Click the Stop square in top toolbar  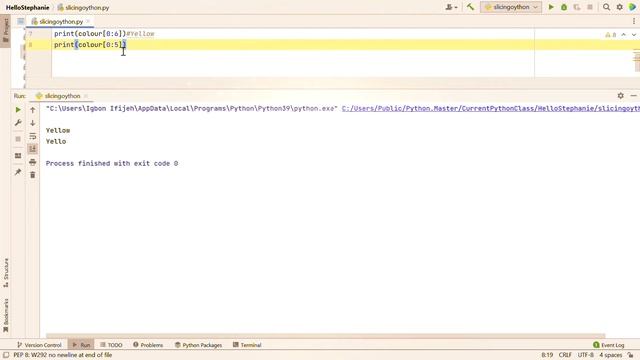[x=590, y=7]
